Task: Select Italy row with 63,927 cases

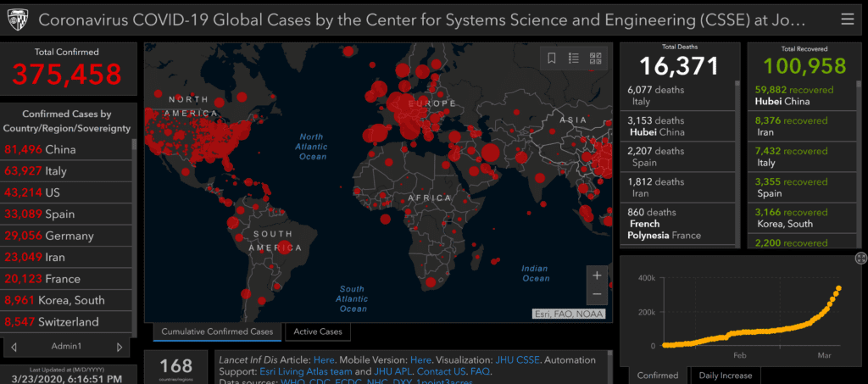Action: 66,171
